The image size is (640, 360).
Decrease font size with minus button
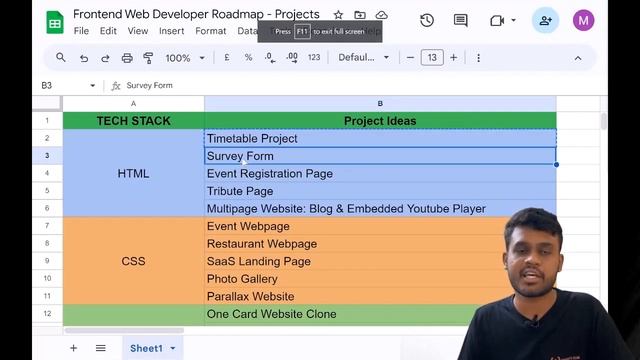(410, 58)
